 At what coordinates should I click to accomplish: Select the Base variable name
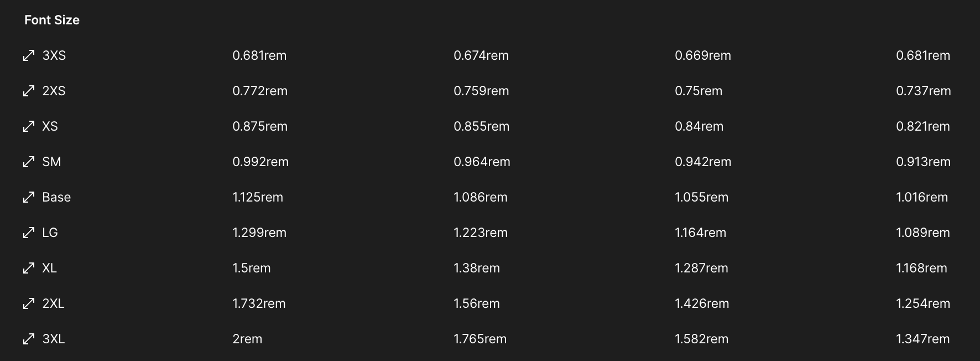[56, 197]
